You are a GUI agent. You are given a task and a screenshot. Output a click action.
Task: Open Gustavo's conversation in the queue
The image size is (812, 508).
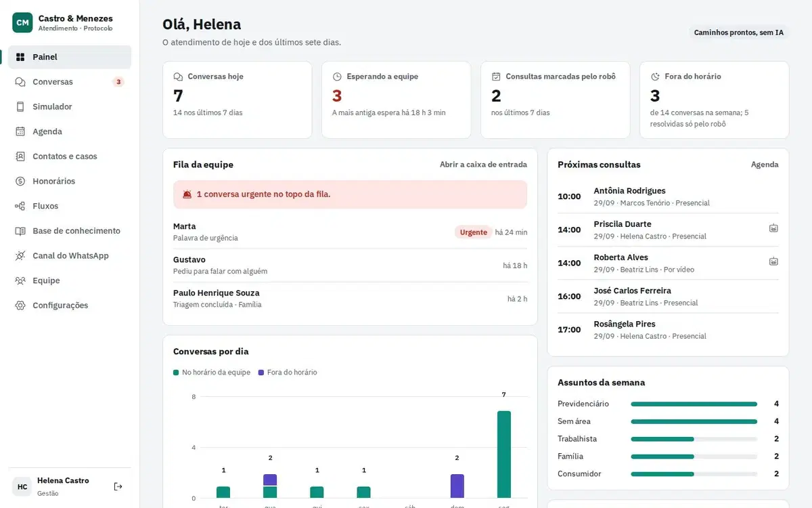[350, 266]
